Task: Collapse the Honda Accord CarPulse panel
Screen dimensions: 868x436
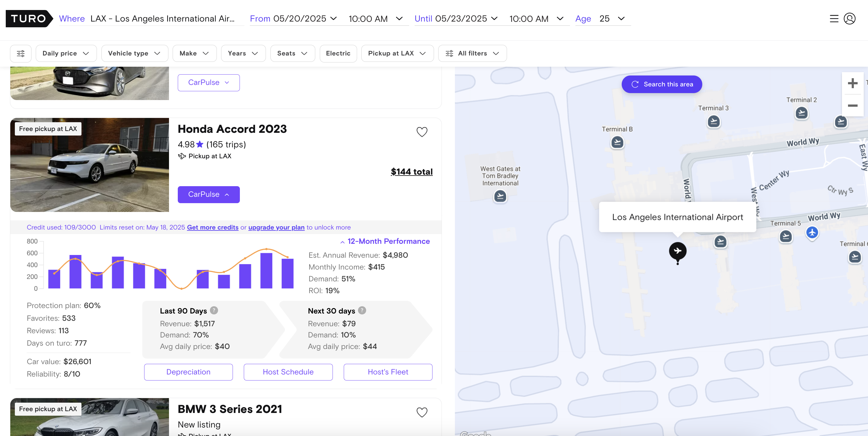Action: pos(209,194)
